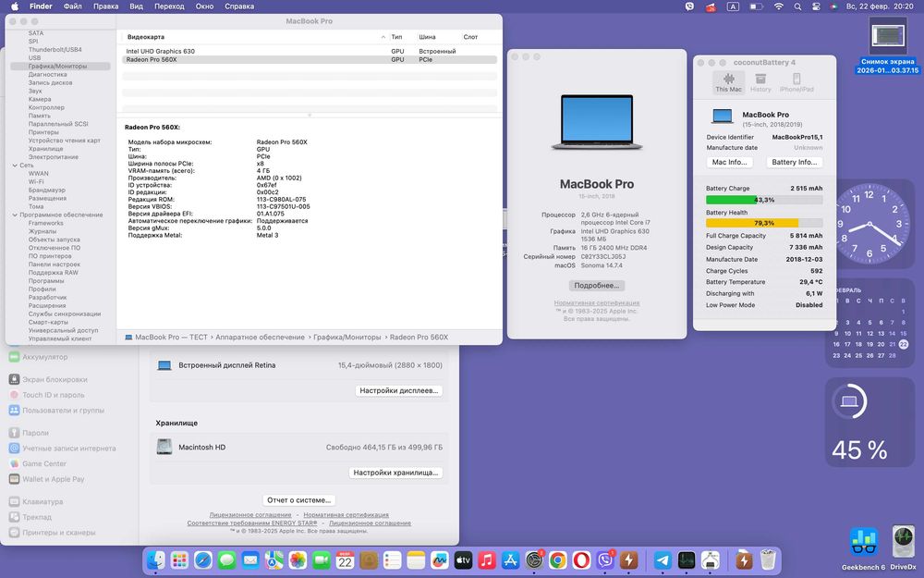Open the Apple menu
The width and height of the screenshot is (924, 578).
coord(16,6)
